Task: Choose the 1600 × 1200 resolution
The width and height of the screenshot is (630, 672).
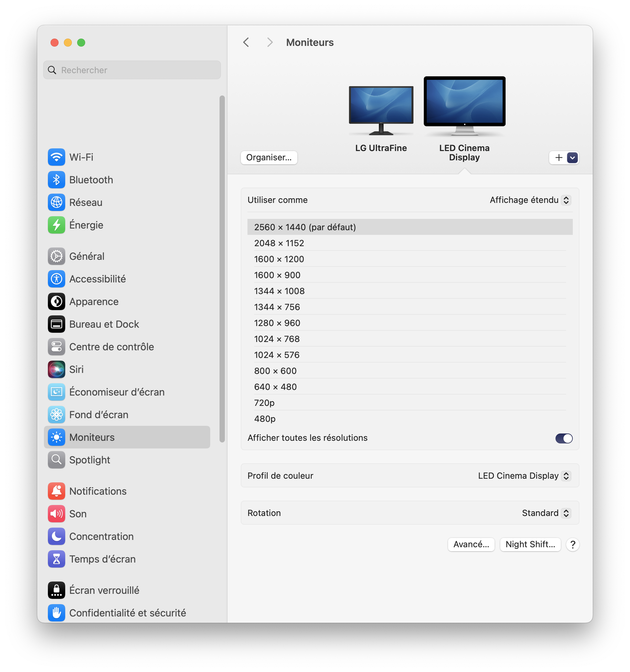Action: (410, 259)
